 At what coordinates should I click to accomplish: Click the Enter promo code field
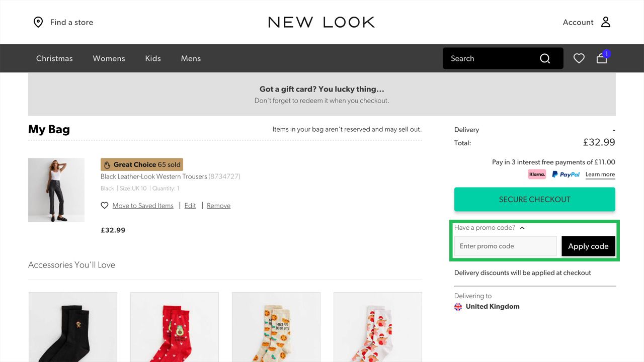(506, 246)
